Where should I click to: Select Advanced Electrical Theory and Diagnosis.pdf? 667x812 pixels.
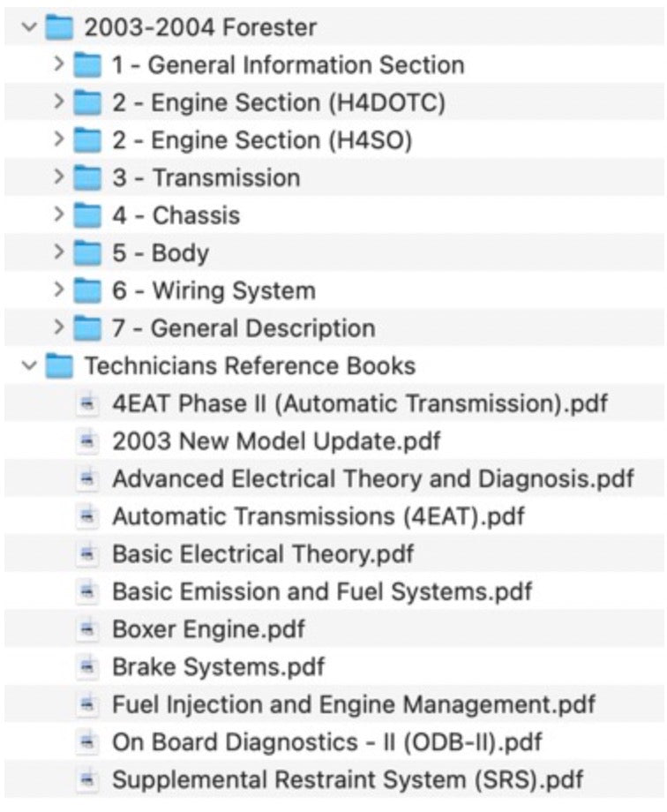[333, 478]
